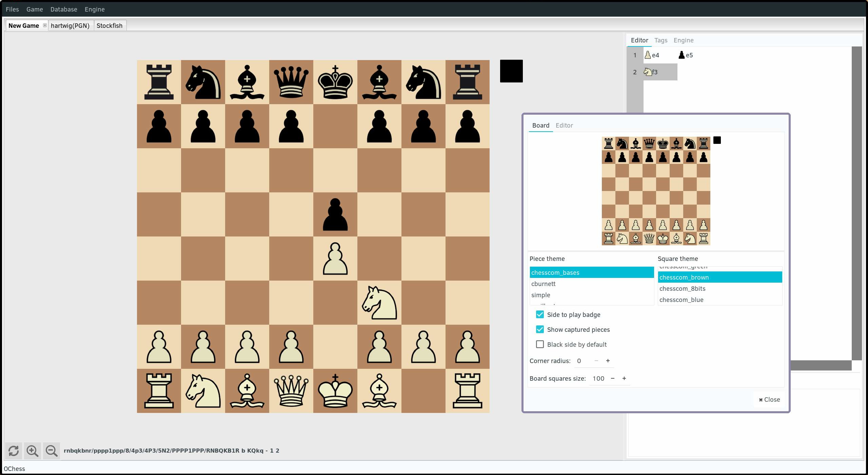Image resolution: width=868 pixels, height=475 pixels.
Task: Click the white king on e1
Action: coord(335,391)
